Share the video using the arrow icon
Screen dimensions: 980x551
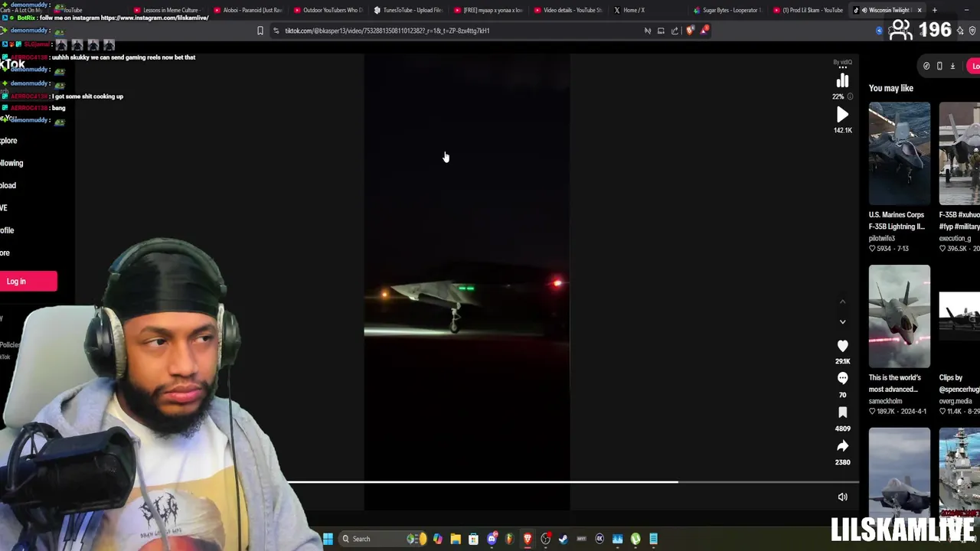click(x=842, y=446)
